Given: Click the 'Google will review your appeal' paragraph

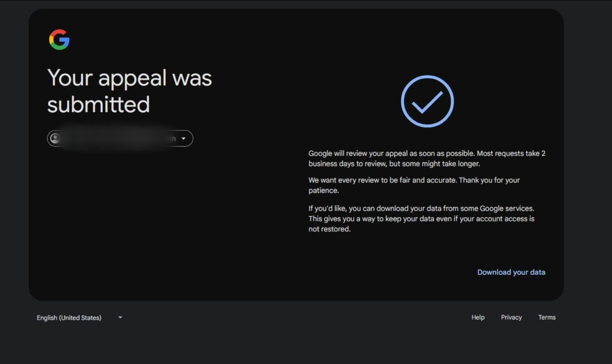Looking at the screenshot, I should 427,158.
